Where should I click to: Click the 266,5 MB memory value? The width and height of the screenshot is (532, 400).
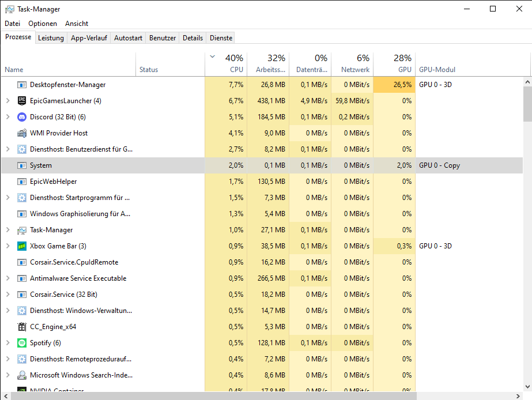(x=271, y=278)
